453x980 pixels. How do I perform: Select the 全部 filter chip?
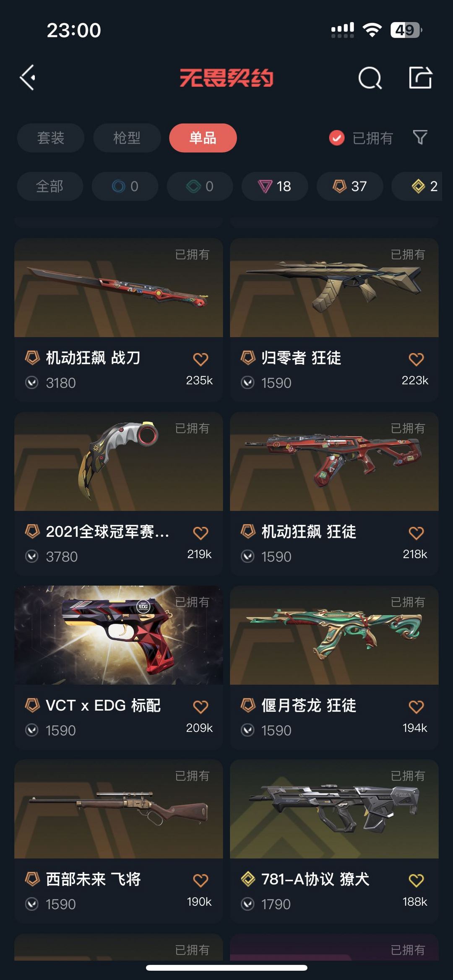click(x=50, y=186)
